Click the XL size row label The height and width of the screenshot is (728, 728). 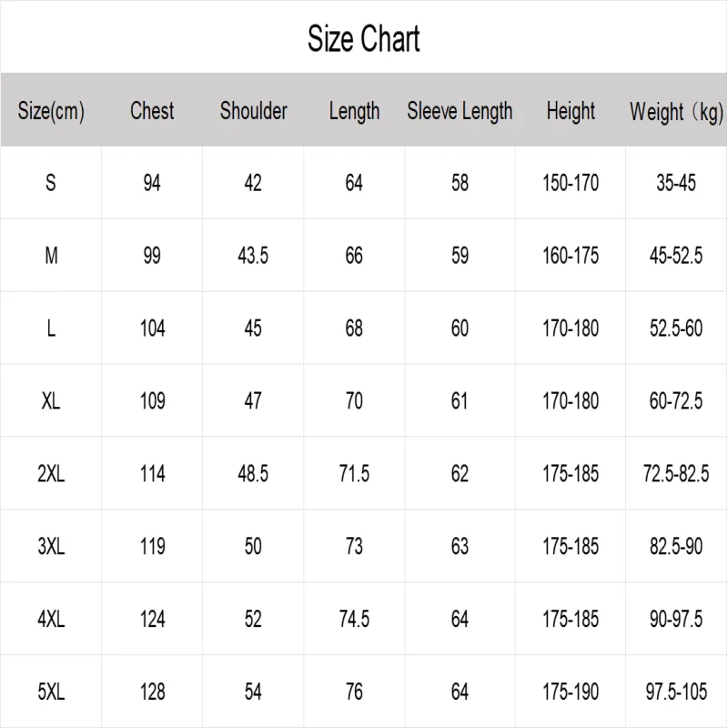tap(51, 400)
